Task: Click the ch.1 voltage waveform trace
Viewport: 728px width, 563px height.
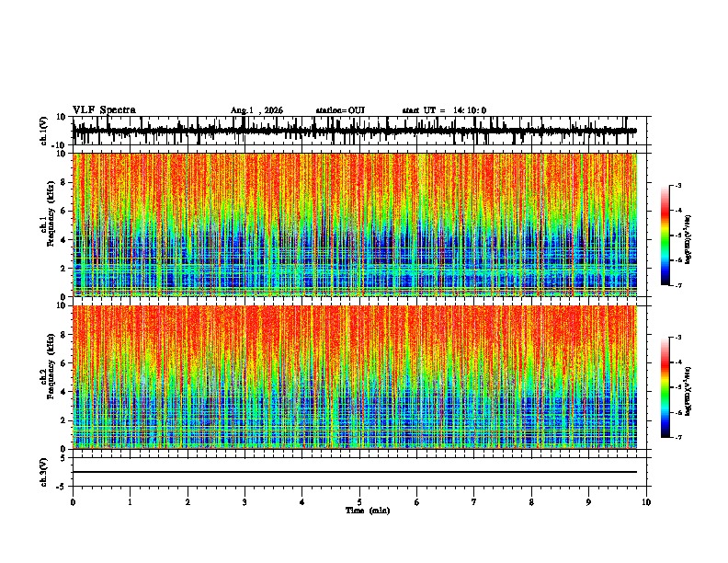Action: click(355, 131)
